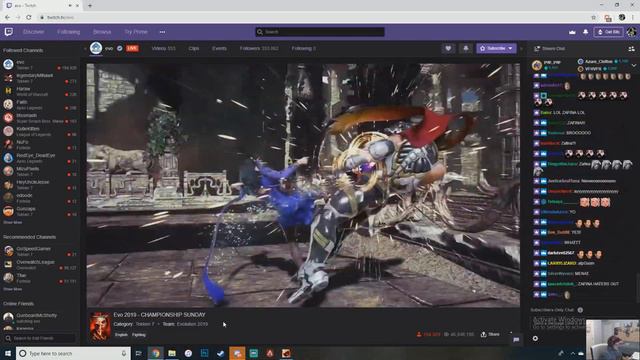
Task: Open the Faith followed channel
Action: 40,104
